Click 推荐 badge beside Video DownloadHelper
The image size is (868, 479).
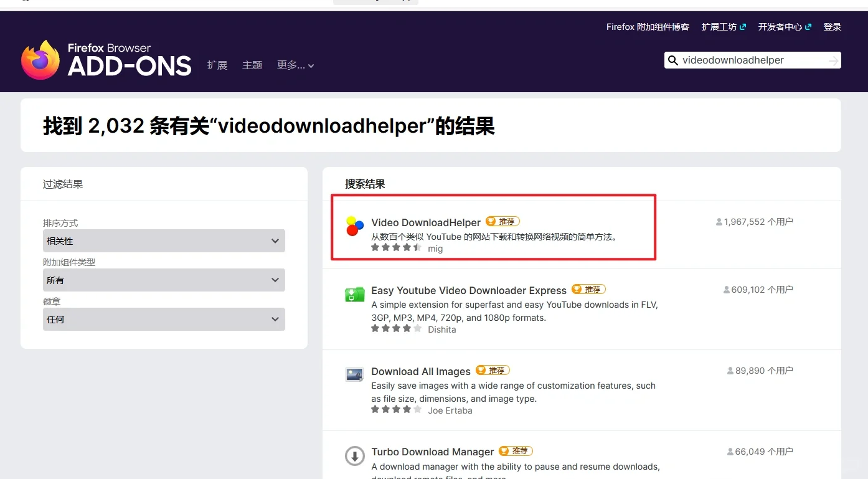(502, 221)
